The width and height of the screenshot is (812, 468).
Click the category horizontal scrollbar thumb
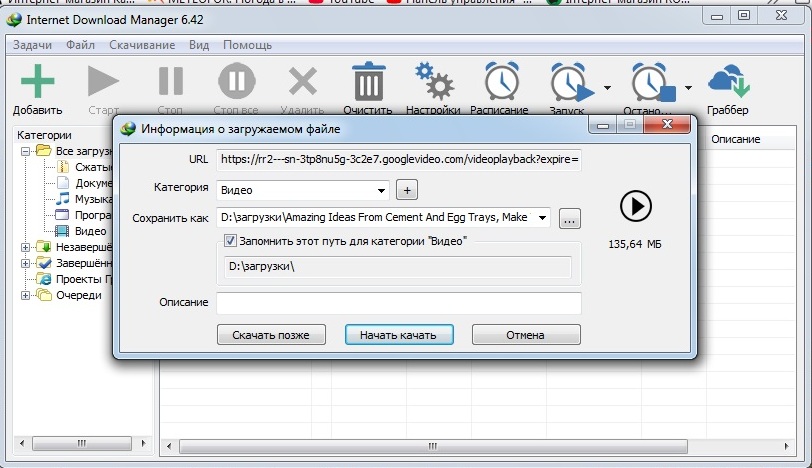coord(82,443)
